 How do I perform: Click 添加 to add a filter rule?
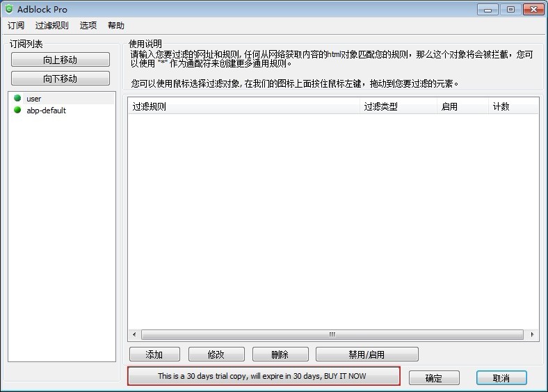[x=154, y=354]
